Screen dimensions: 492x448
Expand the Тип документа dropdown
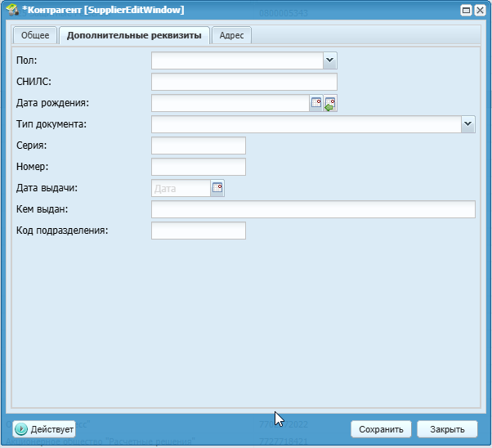point(467,124)
